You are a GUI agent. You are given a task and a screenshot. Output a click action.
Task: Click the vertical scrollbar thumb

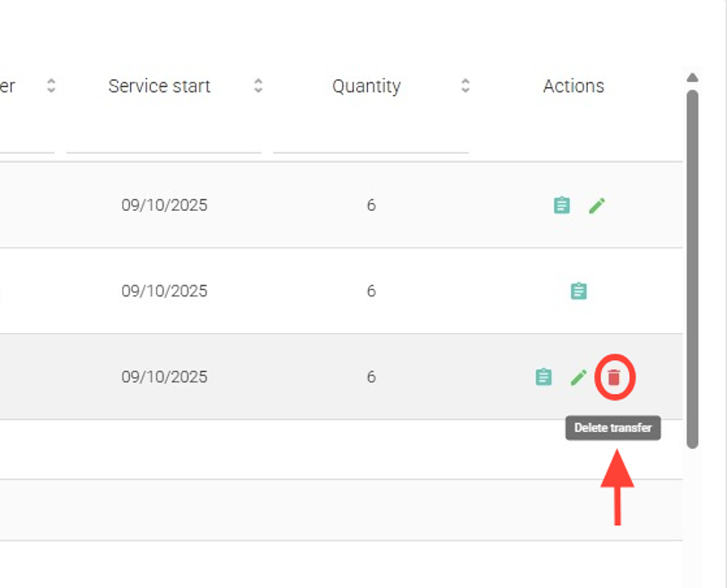(x=692, y=269)
